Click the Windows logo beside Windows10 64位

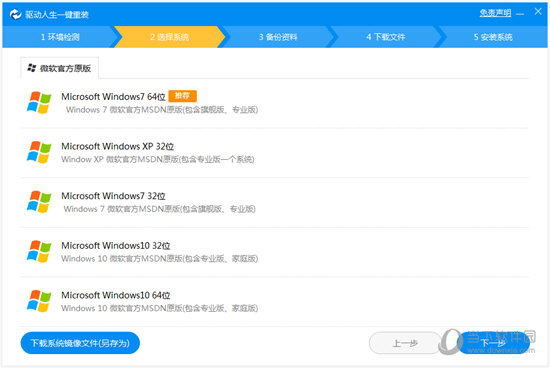pyautogui.click(x=39, y=301)
